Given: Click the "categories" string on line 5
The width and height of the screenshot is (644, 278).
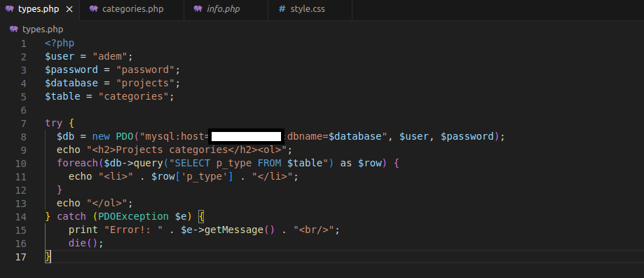Looking at the screenshot, I should [133, 96].
